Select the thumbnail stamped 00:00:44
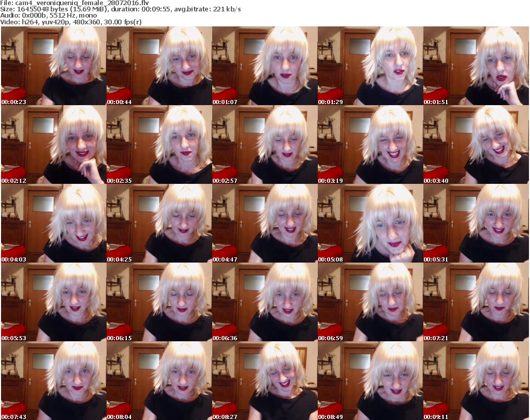This screenshot has height=420, width=530. pyautogui.click(x=159, y=66)
